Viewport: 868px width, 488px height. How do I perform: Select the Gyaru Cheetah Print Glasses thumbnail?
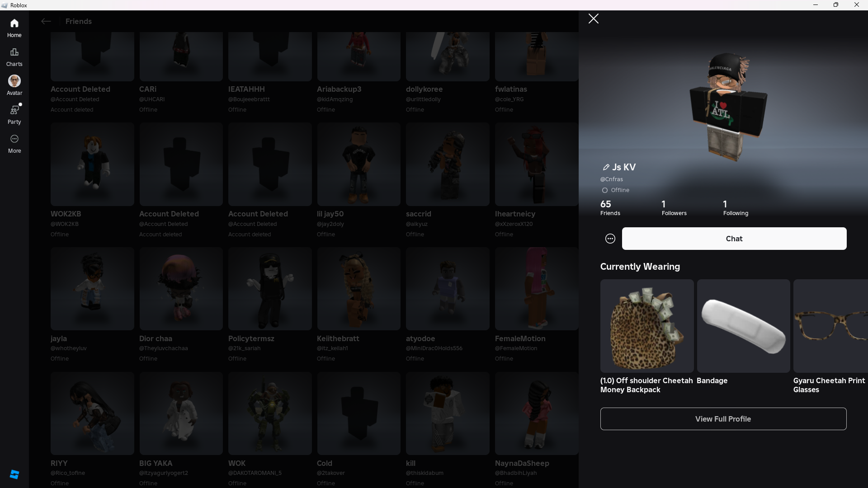[830, 326]
